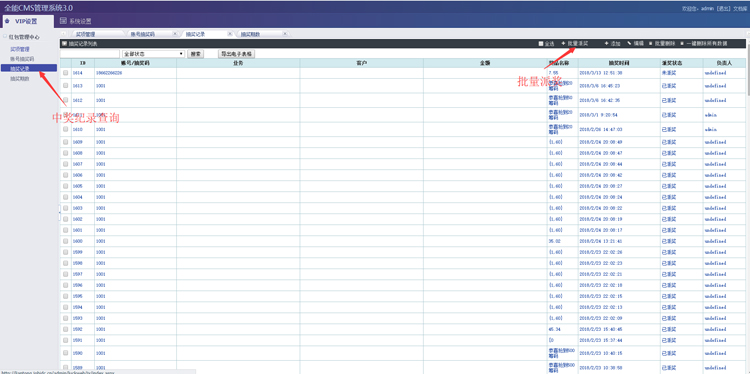
Task: Close the 抽奖记录 tab
Action: click(230, 34)
